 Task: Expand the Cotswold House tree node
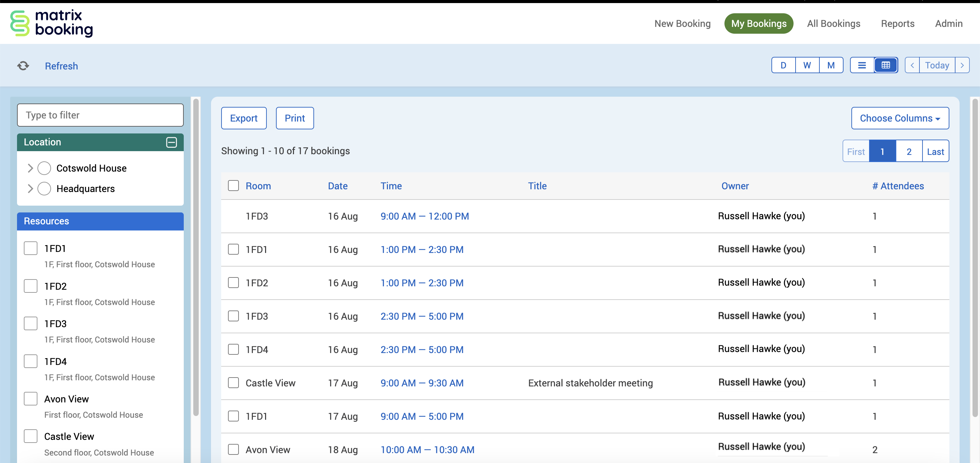pos(30,168)
